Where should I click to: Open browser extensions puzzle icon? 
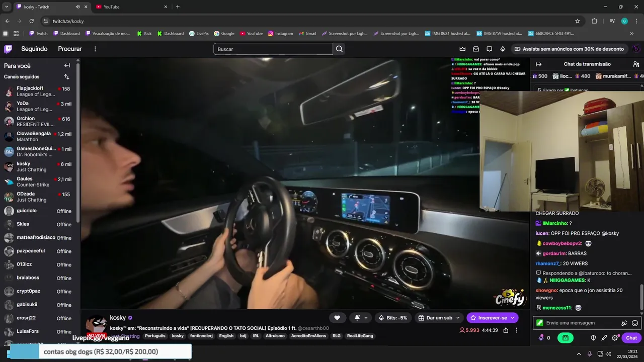594,21
